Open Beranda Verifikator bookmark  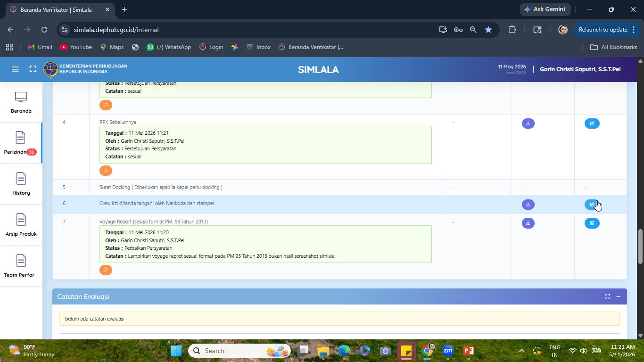311,47
